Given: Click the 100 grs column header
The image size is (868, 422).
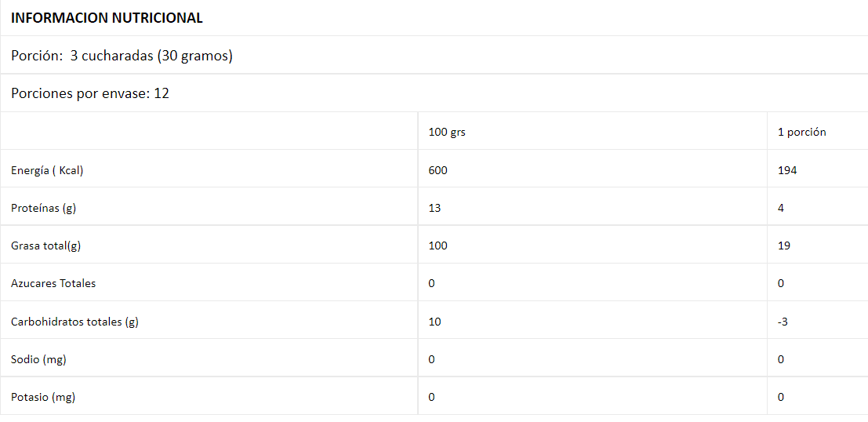Looking at the screenshot, I should (x=447, y=132).
